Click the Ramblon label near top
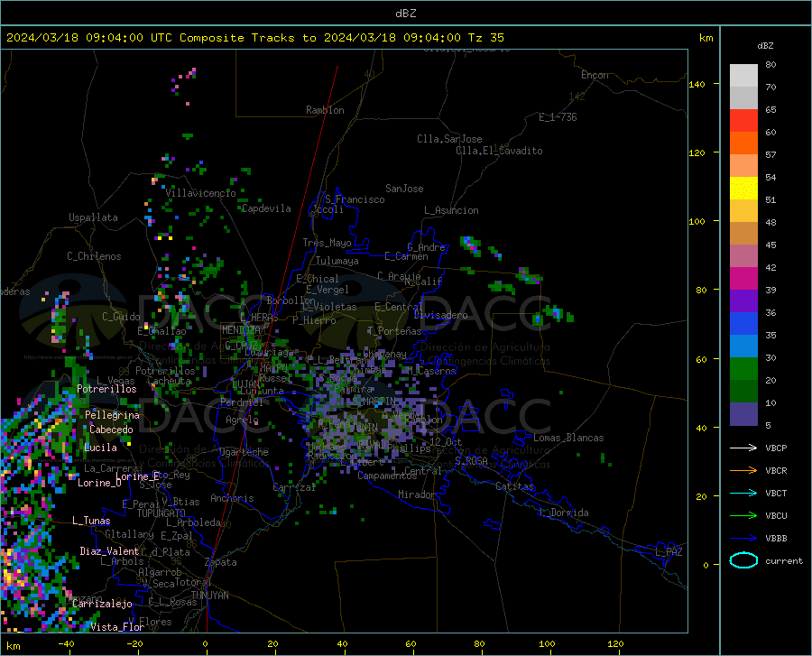The width and height of the screenshot is (812, 656). [325, 110]
